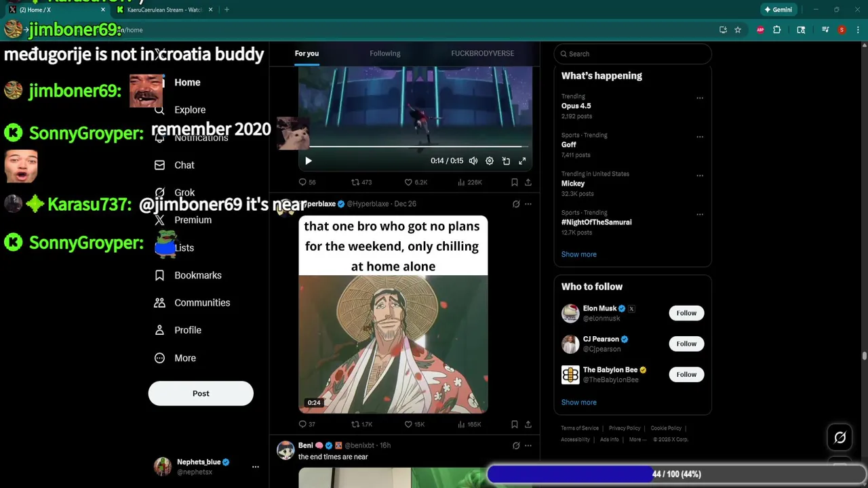The width and height of the screenshot is (868, 488).
Task: Open options for Opus 4.5 trend
Action: click(x=700, y=98)
